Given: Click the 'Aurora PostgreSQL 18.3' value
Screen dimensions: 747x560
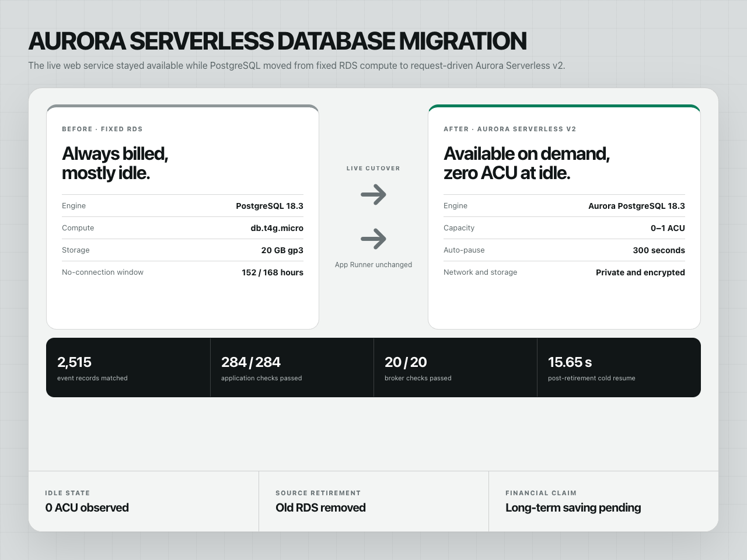Looking at the screenshot, I should [x=637, y=206].
